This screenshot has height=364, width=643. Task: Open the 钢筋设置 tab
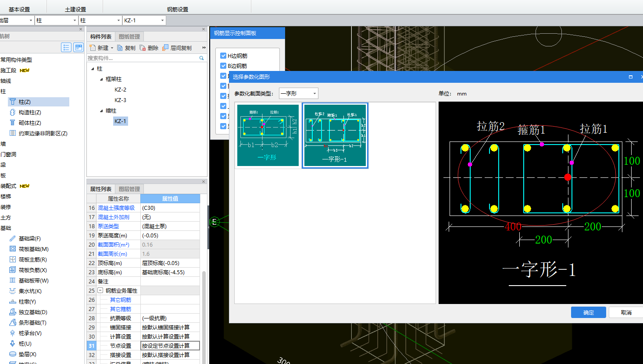(178, 9)
